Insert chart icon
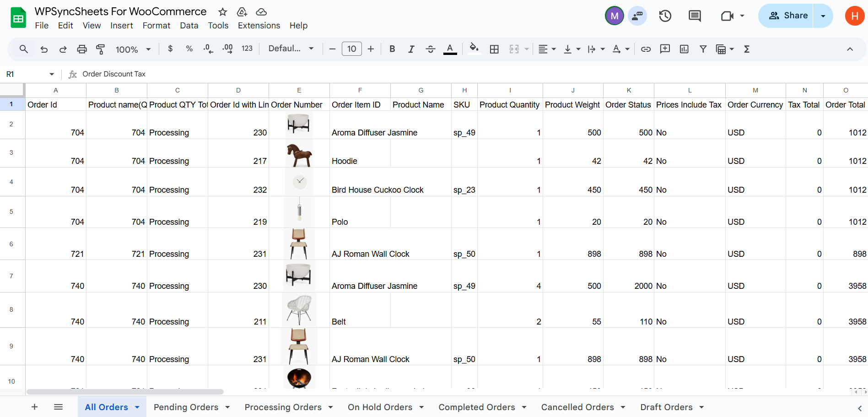Screen dimensions: 868x417 684,49
